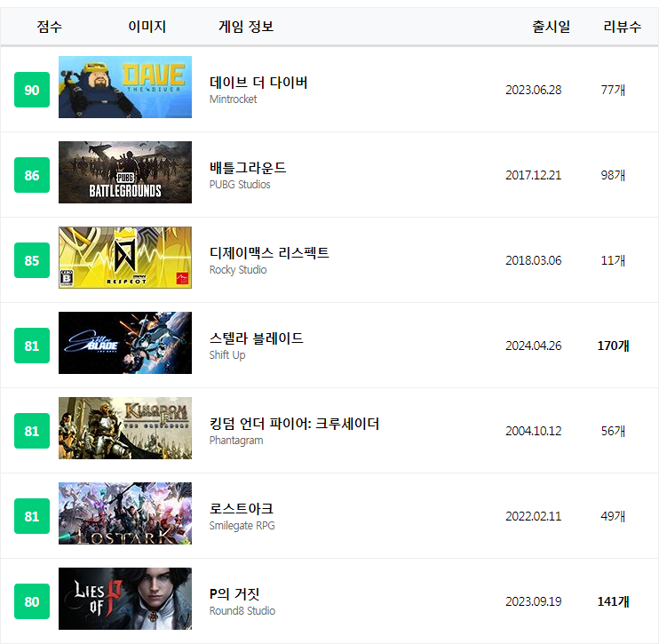
Task: Click the 86 score badge for 배틀그라운드
Action: pyautogui.click(x=32, y=176)
